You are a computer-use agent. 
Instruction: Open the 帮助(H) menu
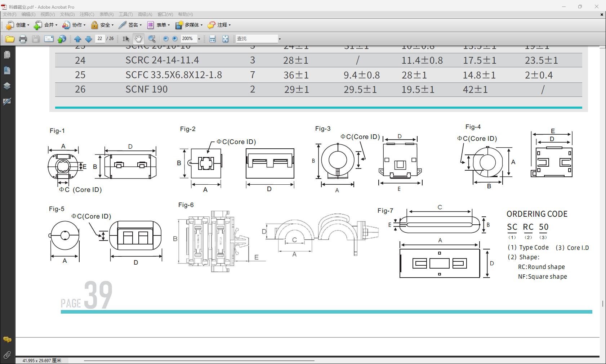pos(186,14)
